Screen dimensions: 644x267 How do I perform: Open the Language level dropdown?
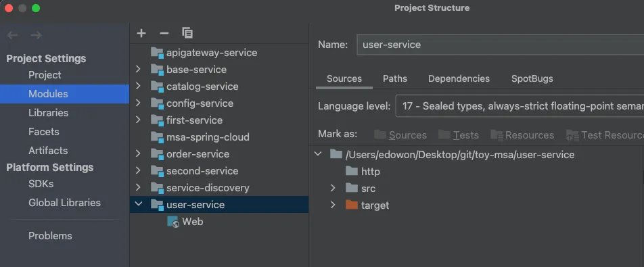point(520,106)
